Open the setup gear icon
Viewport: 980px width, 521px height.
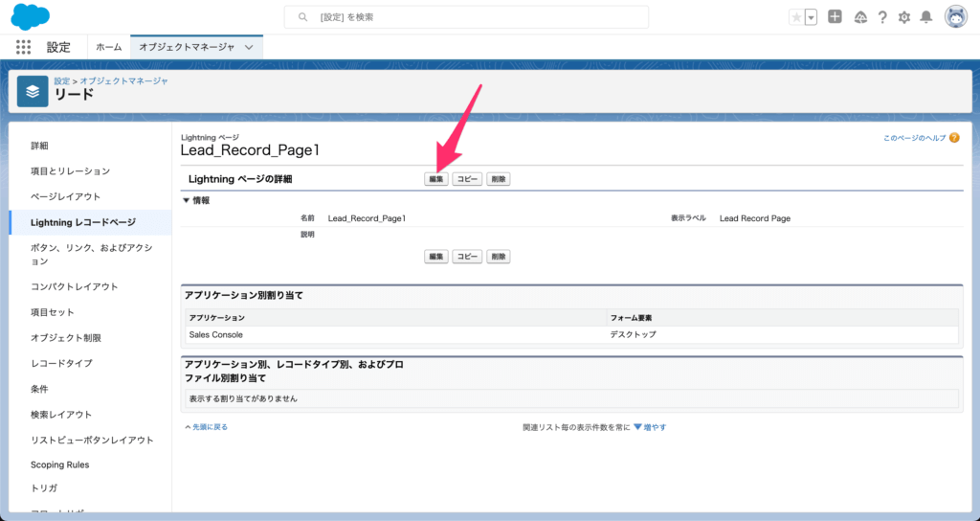pos(903,17)
